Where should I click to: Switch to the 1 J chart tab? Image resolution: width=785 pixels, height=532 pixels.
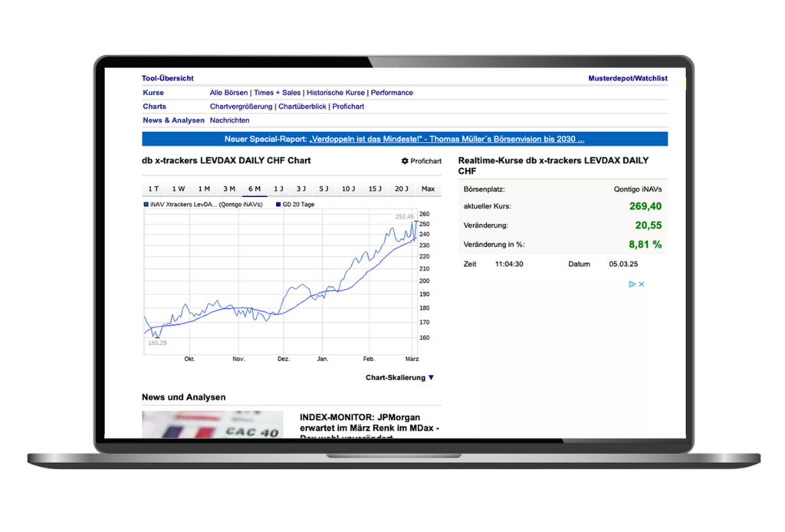pyautogui.click(x=278, y=189)
